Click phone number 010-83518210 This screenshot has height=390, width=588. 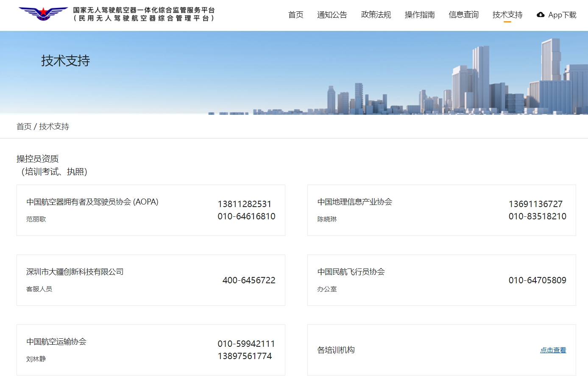point(538,216)
